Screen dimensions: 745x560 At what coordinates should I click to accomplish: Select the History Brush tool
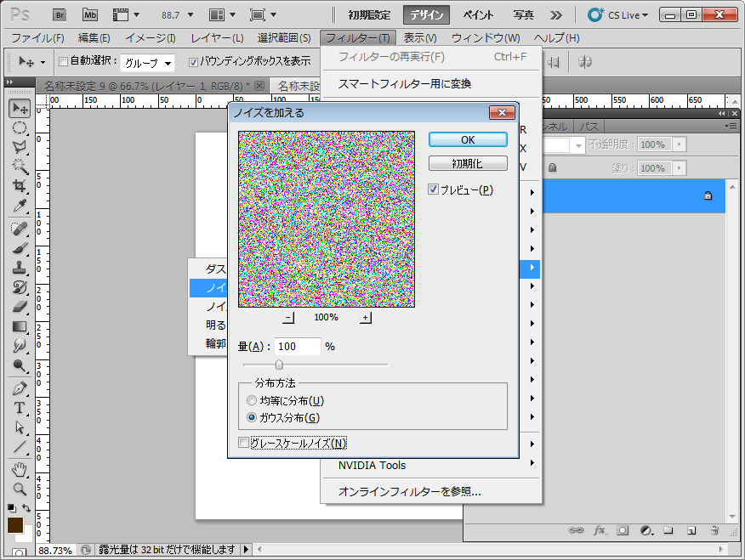pos(20,287)
